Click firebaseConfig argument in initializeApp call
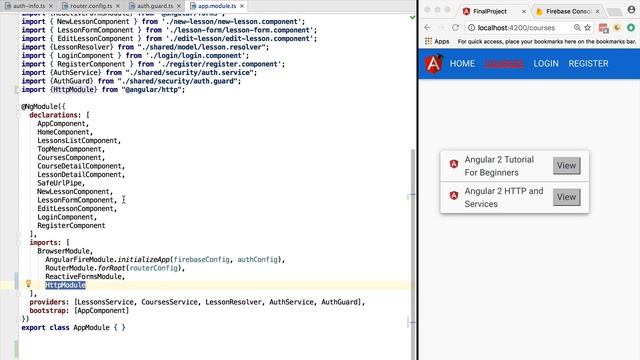Screen dimensions: 640x360 tap(202, 260)
